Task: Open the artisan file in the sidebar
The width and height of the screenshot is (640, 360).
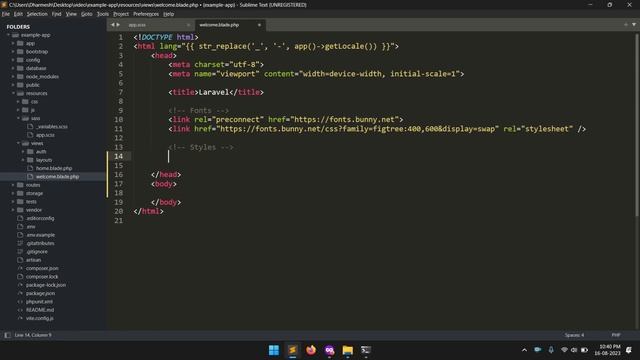Action: coord(33,260)
